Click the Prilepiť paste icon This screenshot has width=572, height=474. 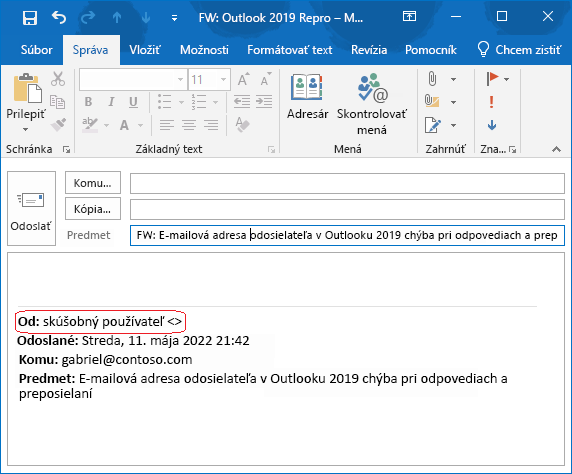[27, 88]
